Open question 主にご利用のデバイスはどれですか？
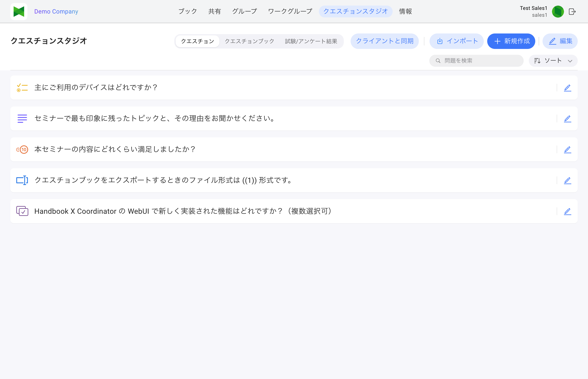The width and height of the screenshot is (588, 379). click(x=294, y=88)
